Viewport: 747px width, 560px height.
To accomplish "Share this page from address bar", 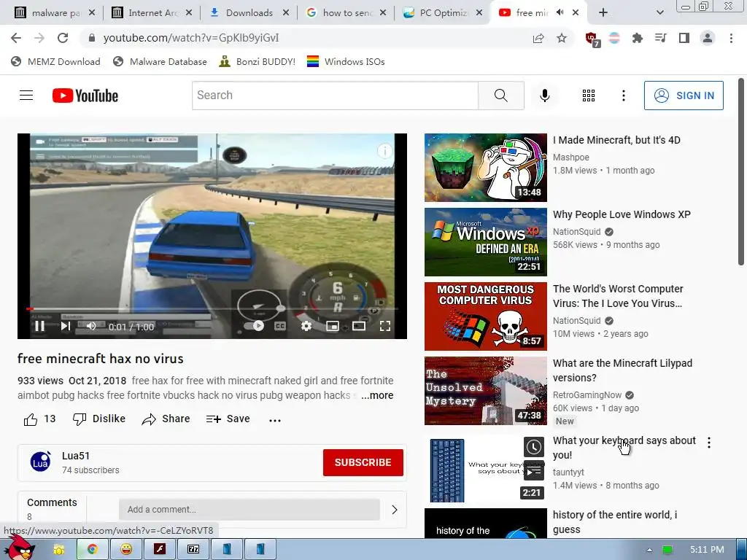I will (x=538, y=38).
